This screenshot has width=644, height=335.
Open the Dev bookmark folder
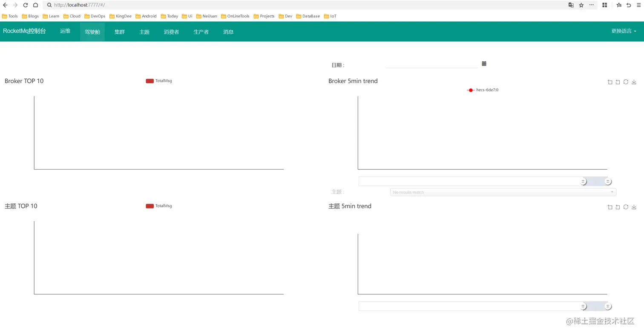coord(285,16)
